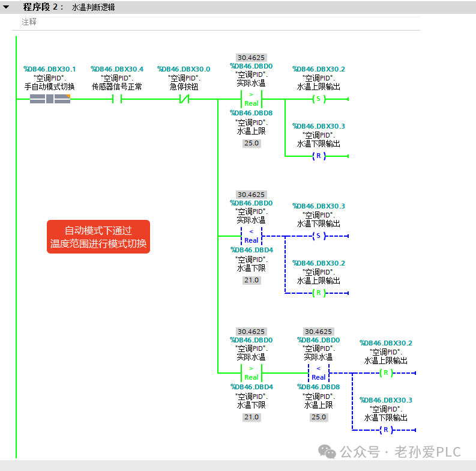Click the middle branch 水温上限输出 Reset coil
Viewport: 476px width, 471px height.
[319, 293]
